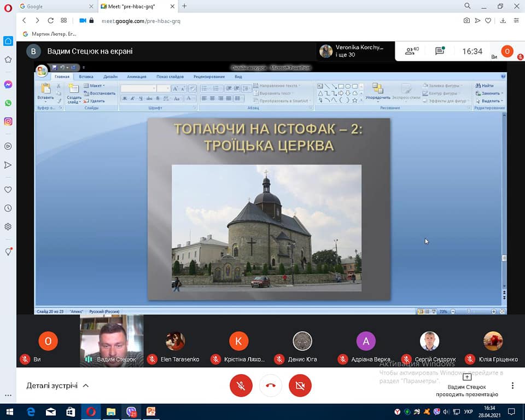Open a new browser tab
Screen dimensions: 525x420
pos(184,6)
